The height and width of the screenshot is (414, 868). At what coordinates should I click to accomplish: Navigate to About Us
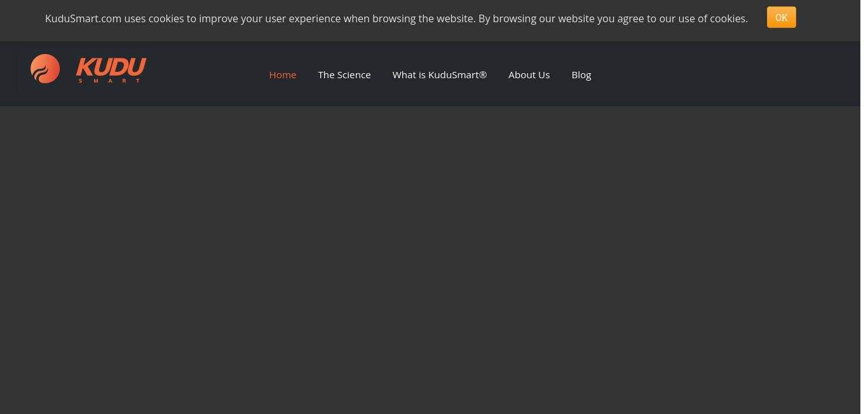[x=529, y=75]
